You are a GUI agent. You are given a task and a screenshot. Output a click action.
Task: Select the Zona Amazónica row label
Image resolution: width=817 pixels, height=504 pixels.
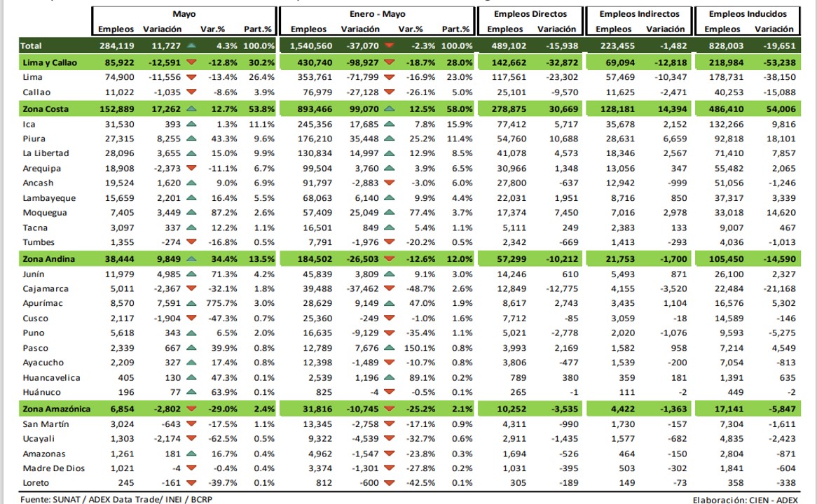tap(56, 409)
